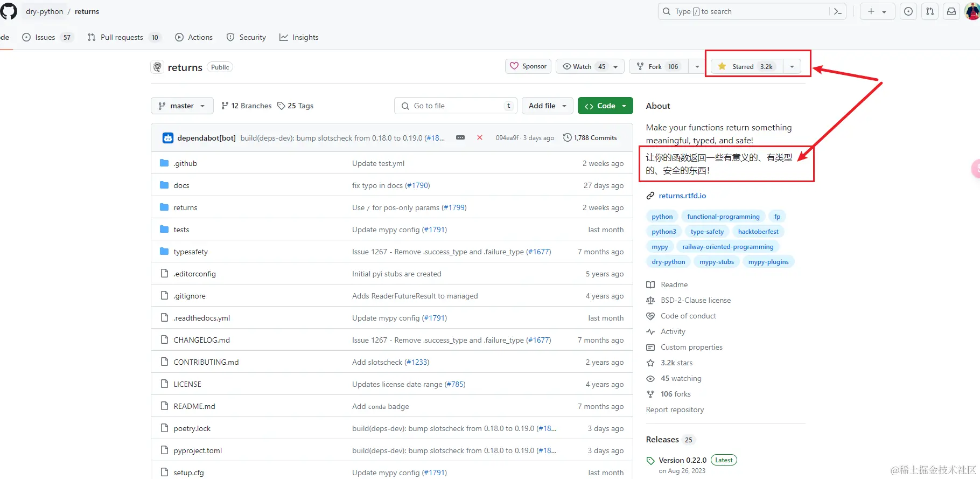Click the link icon beside returns.rtfd.io
980x479 pixels.
click(650, 196)
